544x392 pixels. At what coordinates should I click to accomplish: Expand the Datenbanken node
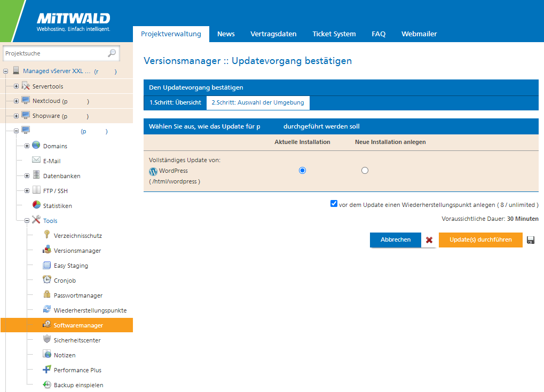click(x=27, y=175)
